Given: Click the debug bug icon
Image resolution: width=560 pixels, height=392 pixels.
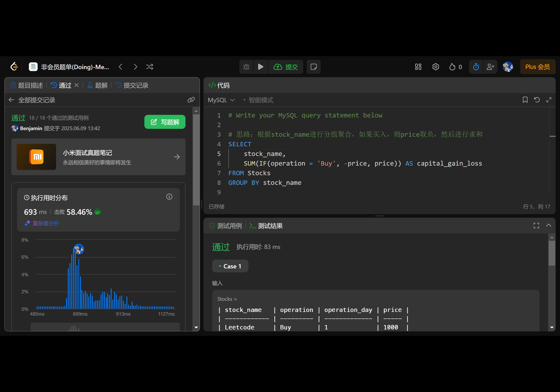Looking at the screenshot, I should click(x=246, y=67).
